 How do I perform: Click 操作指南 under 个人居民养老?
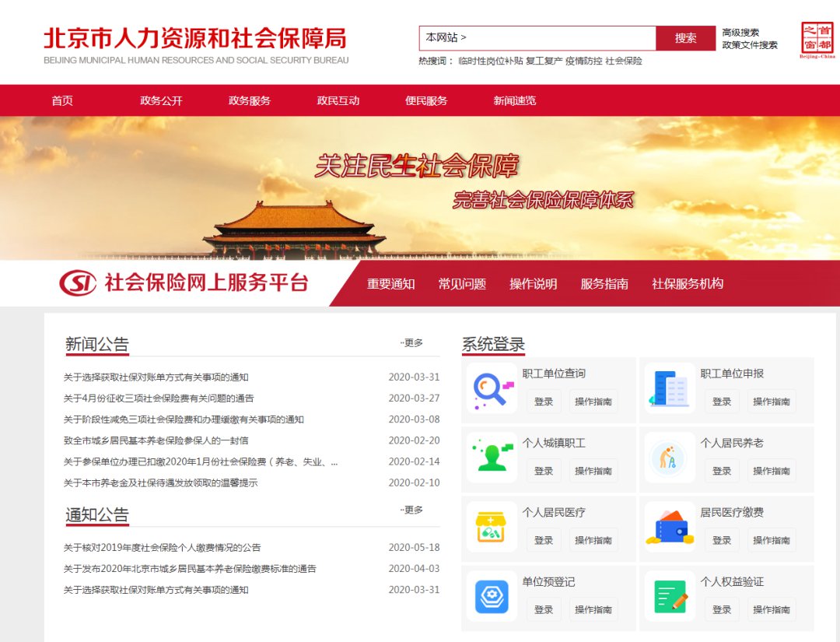(772, 471)
